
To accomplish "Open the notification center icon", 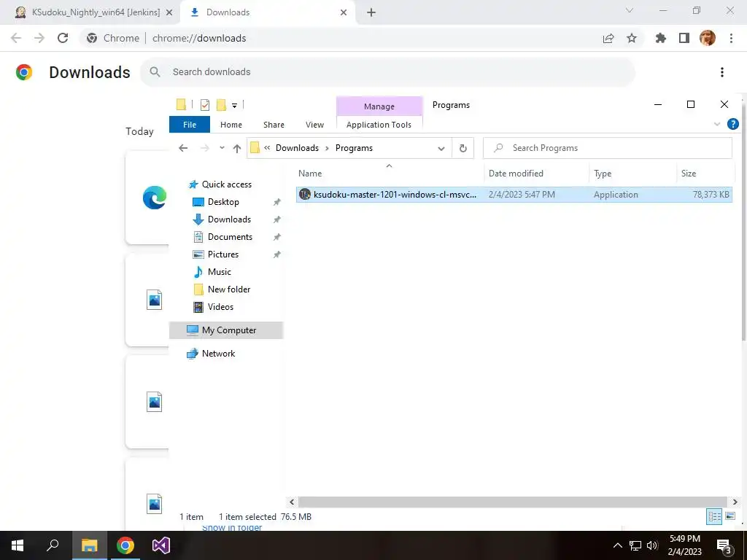I will [x=724, y=545].
